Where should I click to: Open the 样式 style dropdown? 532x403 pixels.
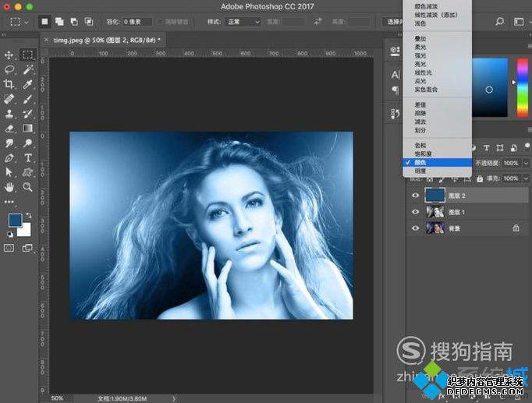[243, 22]
